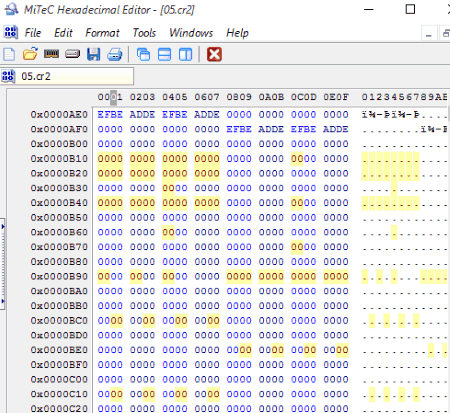
Task: Click the 0809 column header
Action: pos(239,97)
